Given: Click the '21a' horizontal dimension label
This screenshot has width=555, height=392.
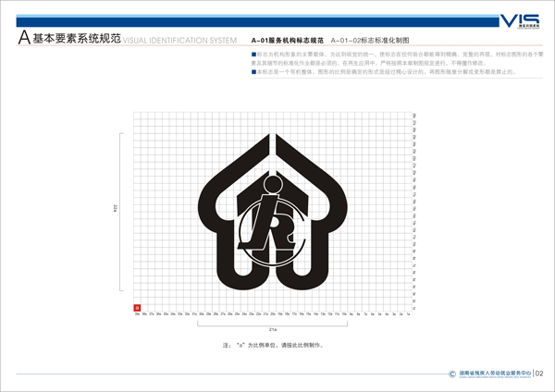Looking at the screenshot, I should pyautogui.click(x=272, y=327).
